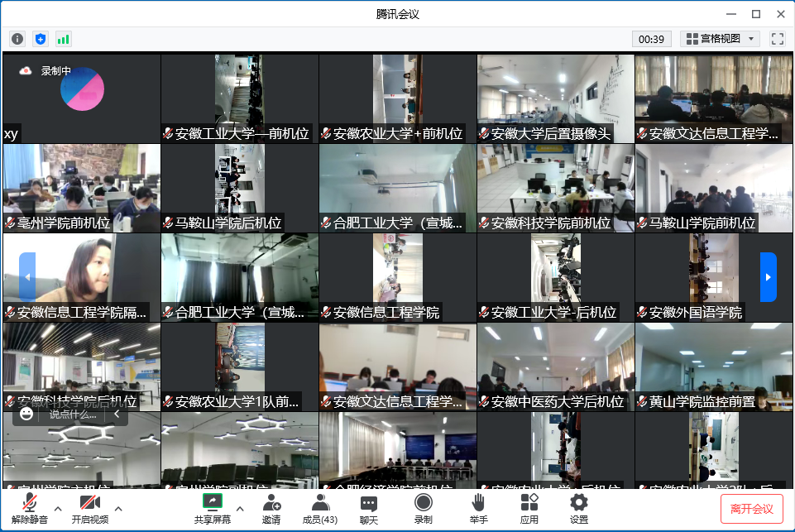Check the green network signal icon
This screenshot has height=532, width=795.
click(64, 39)
